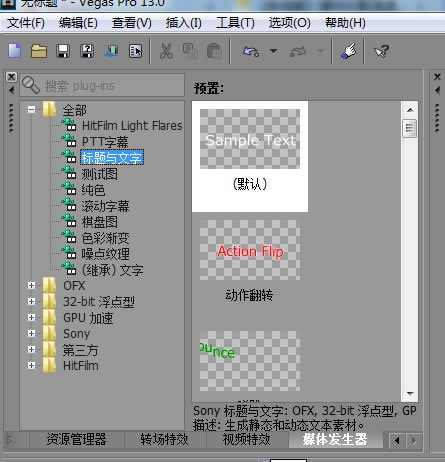The height and width of the screenshot is (462, 445).
Task: Click the interactive tutorials hand icon
Action: click(x=349, y=51)
